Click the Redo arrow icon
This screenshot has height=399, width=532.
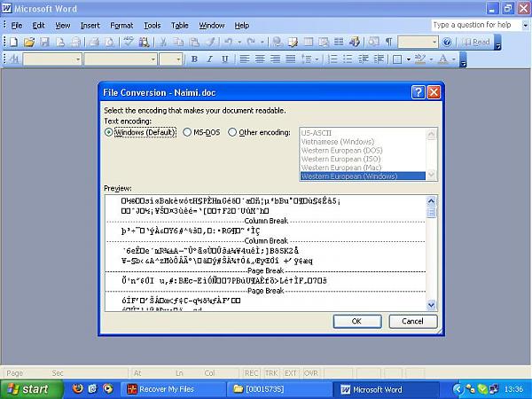coord(251,42)
